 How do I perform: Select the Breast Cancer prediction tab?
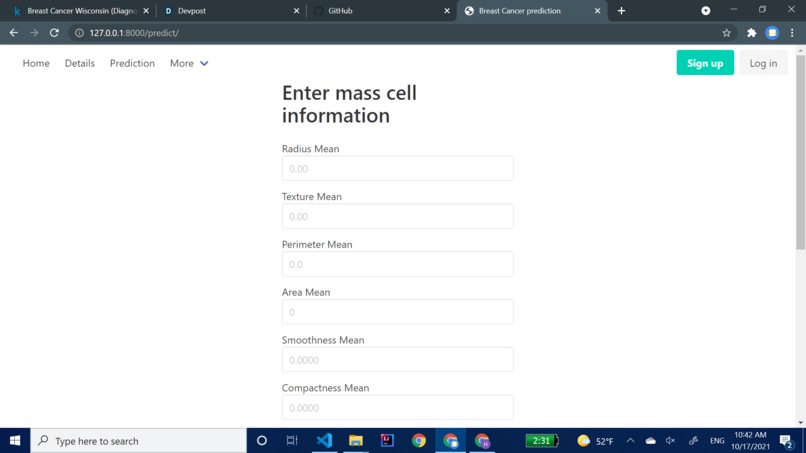click(x=532, y=11)
